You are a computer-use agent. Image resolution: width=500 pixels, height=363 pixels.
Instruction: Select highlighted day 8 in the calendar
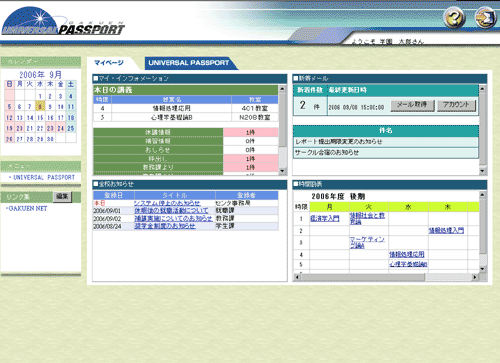40,107
